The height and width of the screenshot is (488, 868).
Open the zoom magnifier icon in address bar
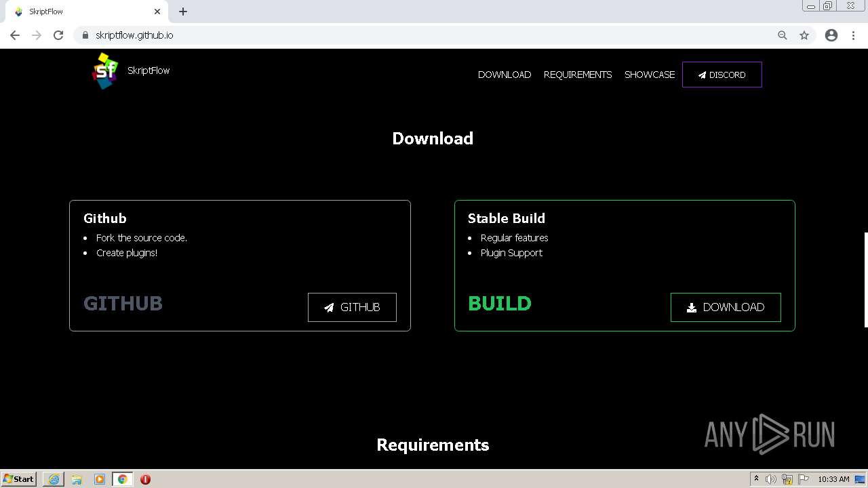[783, 35]
